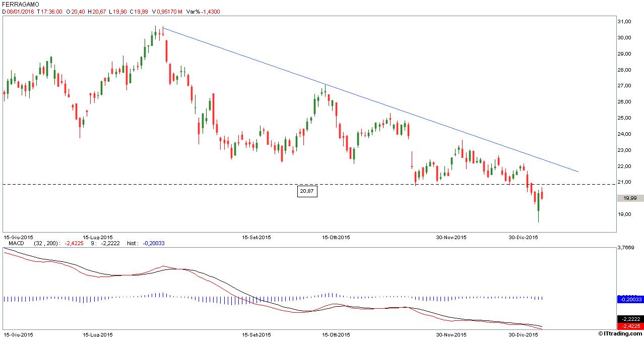
Task: Select the blue -0,20033 histogram value tag
Action: click(630, 299)
